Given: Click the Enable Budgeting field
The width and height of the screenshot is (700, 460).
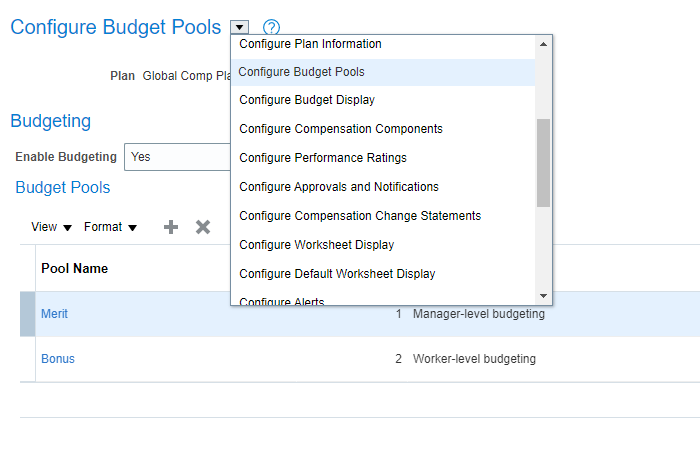Looking at the screenshot, I should pyautogui.click(x=178, y=157).
